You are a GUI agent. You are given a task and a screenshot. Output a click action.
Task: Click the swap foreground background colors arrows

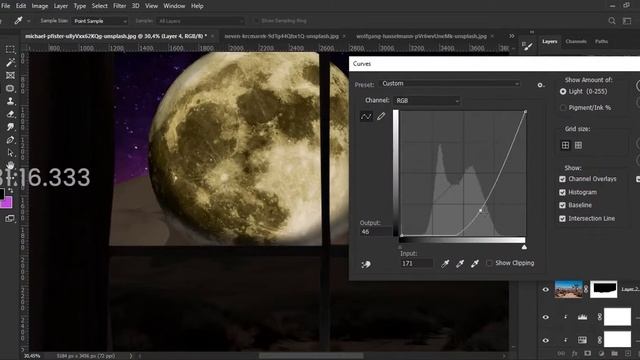10,191
